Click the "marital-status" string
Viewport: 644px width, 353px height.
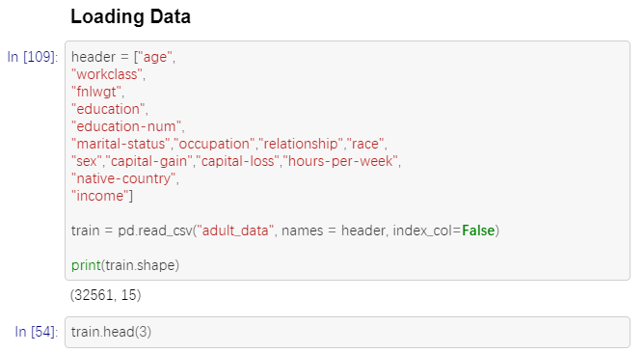121,144
